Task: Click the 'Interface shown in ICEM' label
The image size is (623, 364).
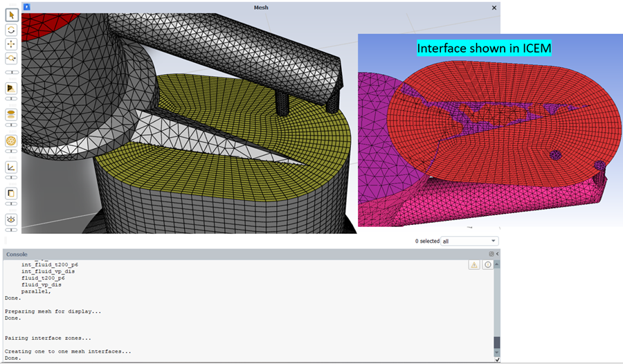Action: pyautogui.click(x=484, y=48)
